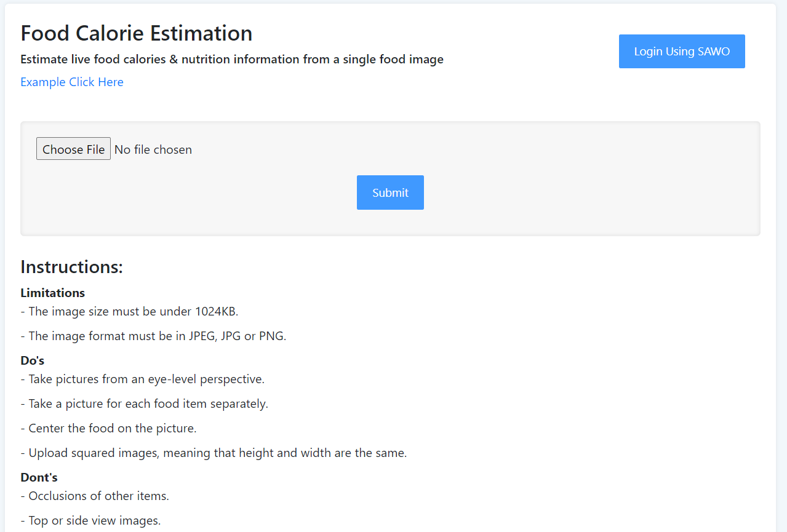Click the No file chosen label
The width and height of the screenshot is (787, 532).
click(153, 149)
